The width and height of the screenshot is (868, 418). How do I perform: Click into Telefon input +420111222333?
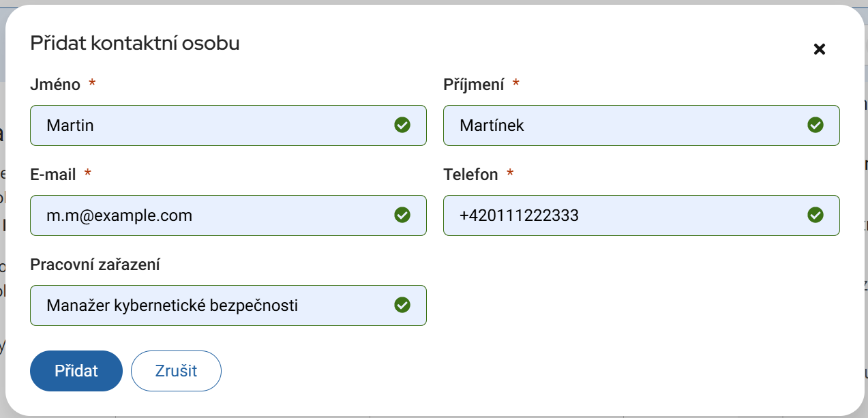[614, 215]
